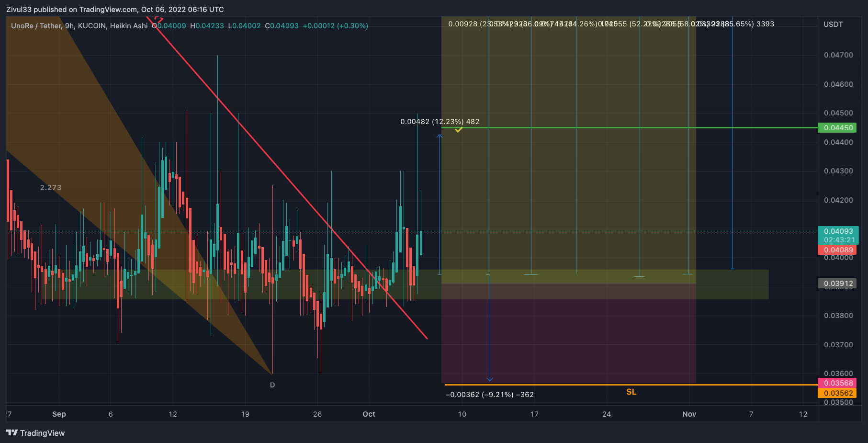Click the 0.04300 price axis label
868x443 pixels.
838,171
